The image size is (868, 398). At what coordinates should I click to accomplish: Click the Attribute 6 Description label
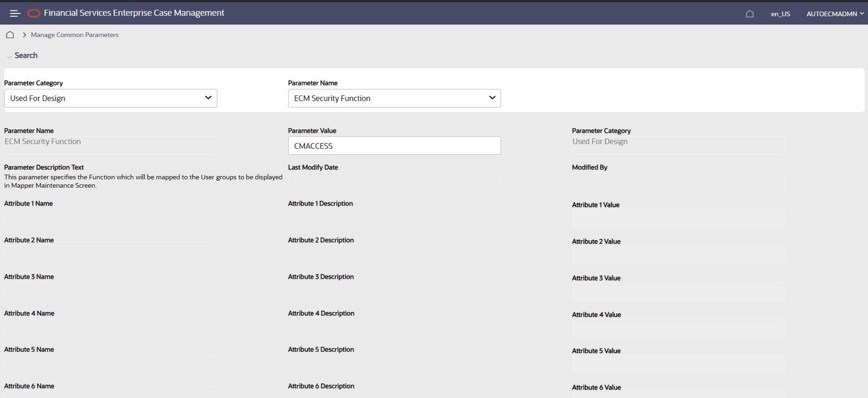[x=321, y=386]
